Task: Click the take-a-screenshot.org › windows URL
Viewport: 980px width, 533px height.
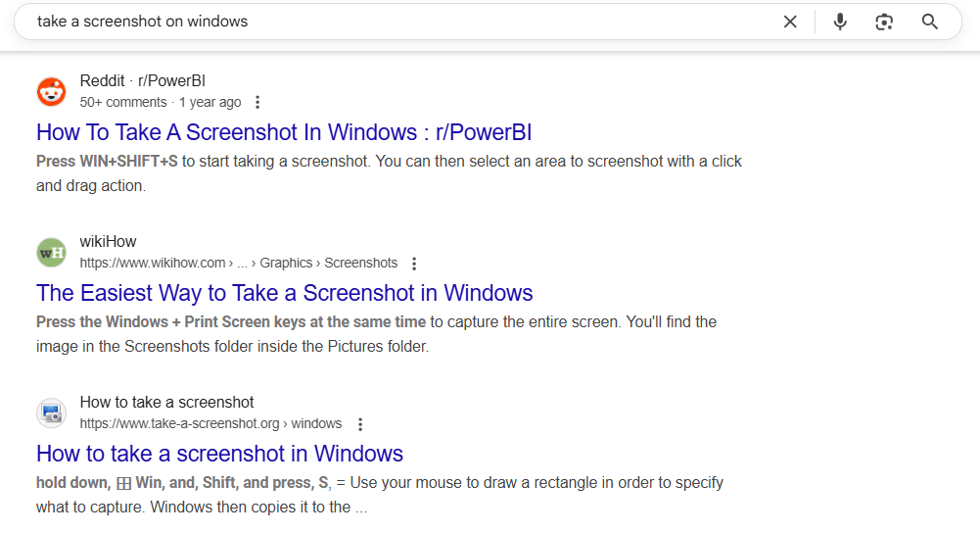Action: click(210, 423)
